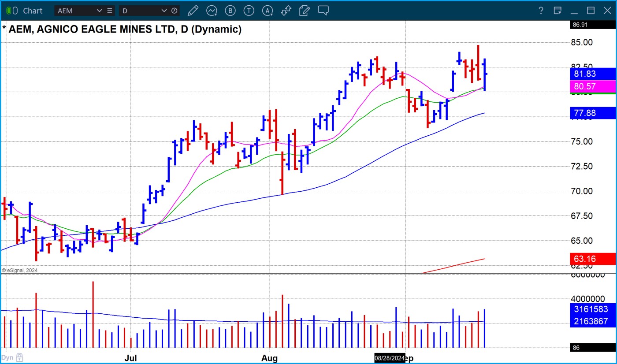Click the up-down arrows trade icon
617x364 pixels.
[x=286, y=11]
